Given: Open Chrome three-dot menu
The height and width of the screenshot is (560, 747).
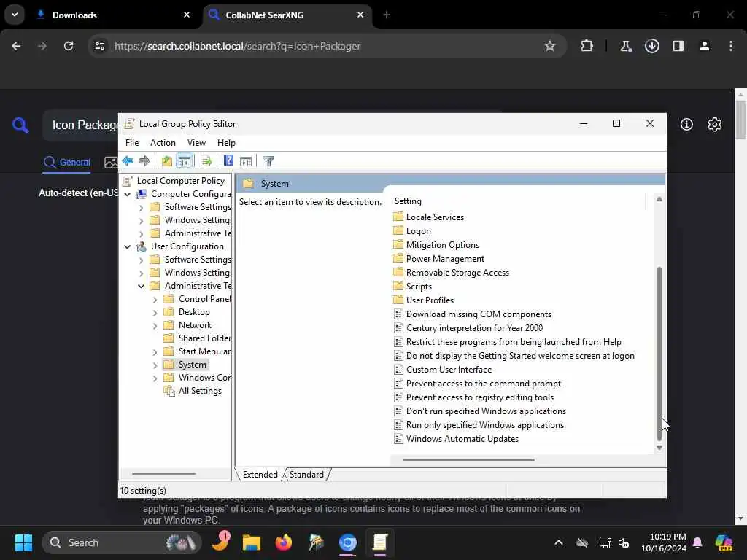Looking at the screenshot, I should point(731,46).
